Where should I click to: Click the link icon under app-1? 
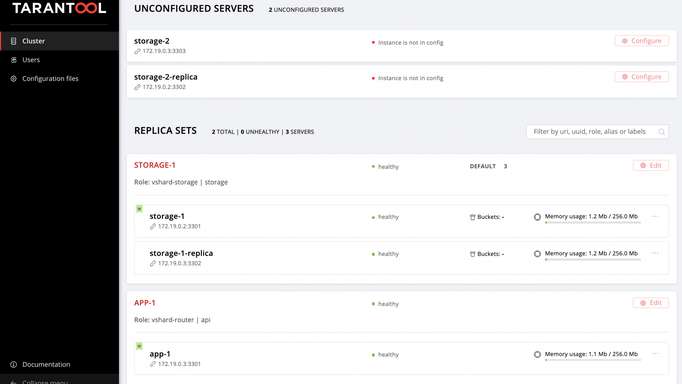(x=153, y=364)
